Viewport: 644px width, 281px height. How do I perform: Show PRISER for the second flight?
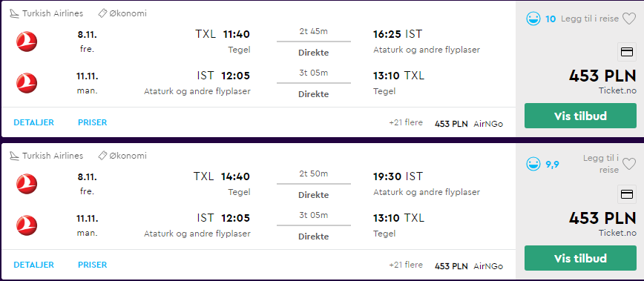coord(93,265)
